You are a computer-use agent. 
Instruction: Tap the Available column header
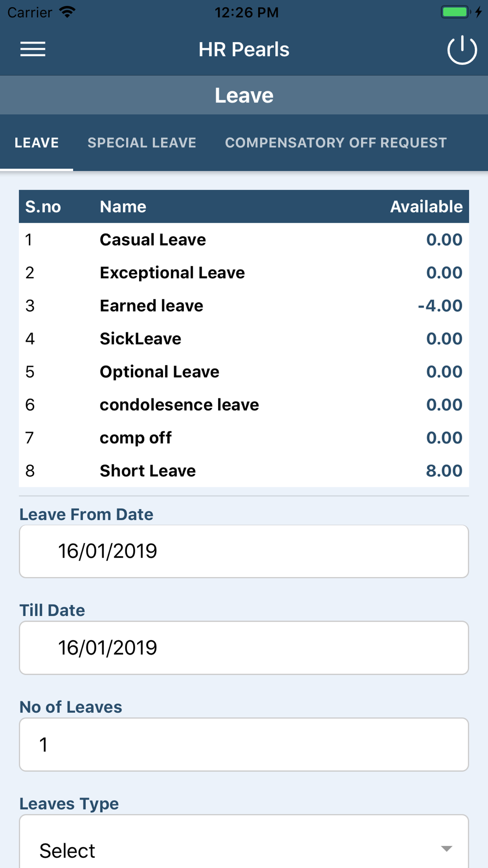click(426, 207)
